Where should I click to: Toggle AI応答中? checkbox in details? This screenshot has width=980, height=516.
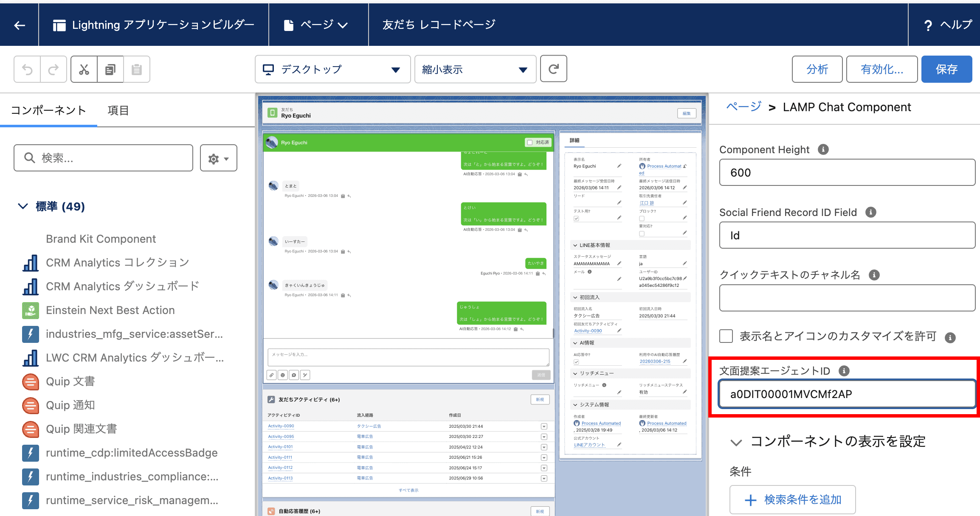pyautogui.click(x=576, y=362)
